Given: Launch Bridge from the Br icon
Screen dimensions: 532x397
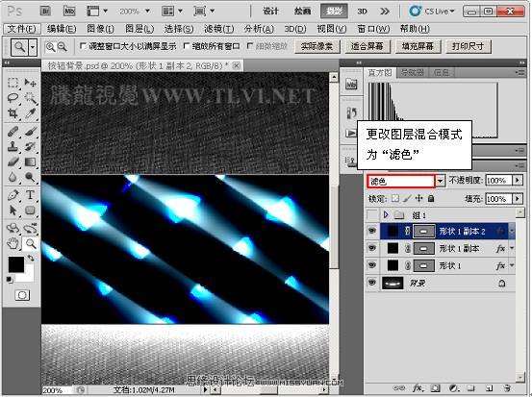Looking at the screenshot, I should tap(45, 12).
